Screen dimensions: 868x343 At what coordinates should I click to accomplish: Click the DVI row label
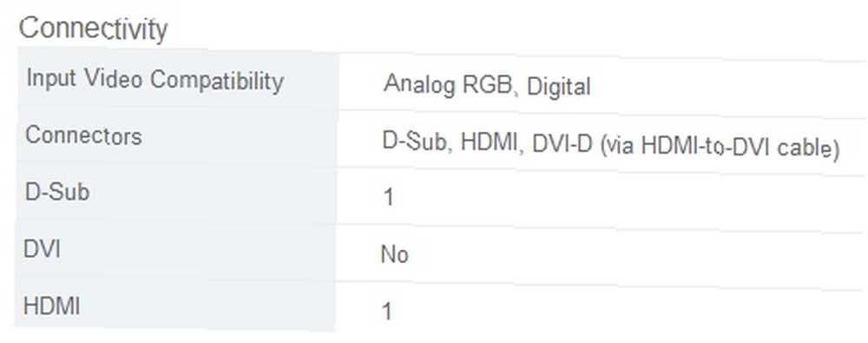coord(42,249)
